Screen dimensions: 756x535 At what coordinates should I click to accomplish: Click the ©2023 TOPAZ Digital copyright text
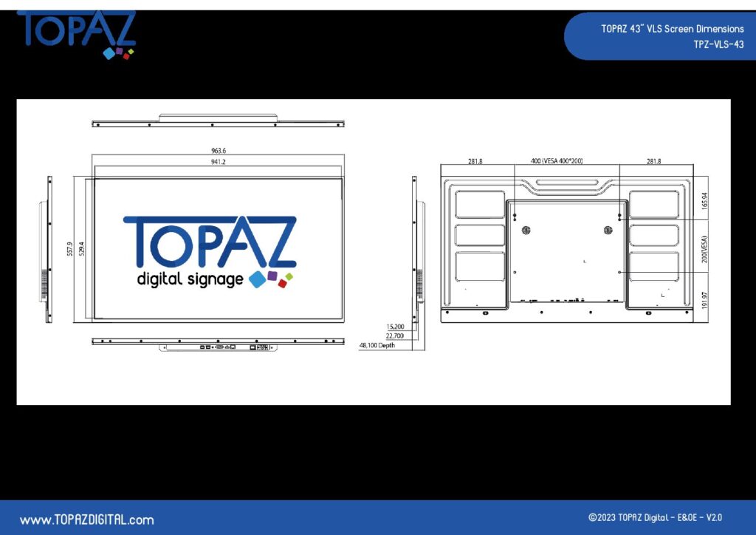[x=655, y=518]
